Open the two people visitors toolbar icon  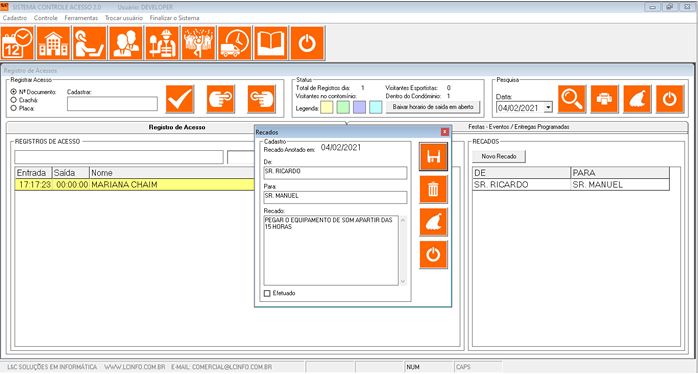pyautogui.click(x=126, y=43)
